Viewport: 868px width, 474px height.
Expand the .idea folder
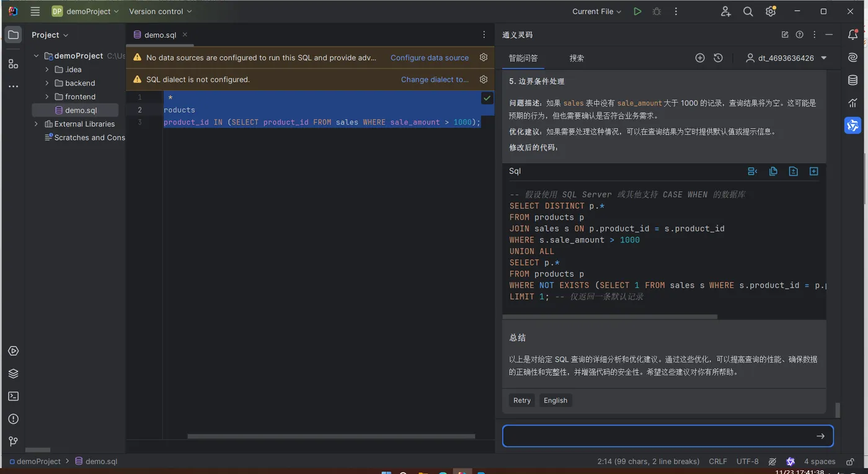(47, 69)
